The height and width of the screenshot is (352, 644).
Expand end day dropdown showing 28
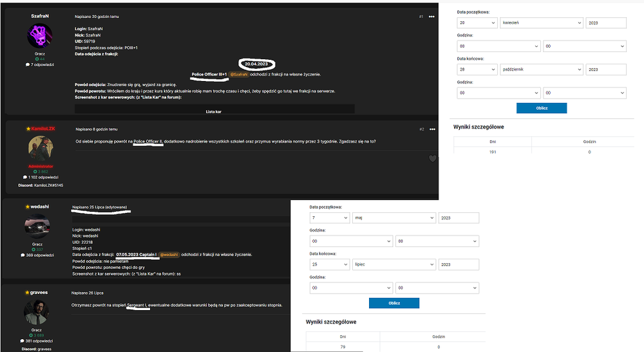[x=477, y=69]
